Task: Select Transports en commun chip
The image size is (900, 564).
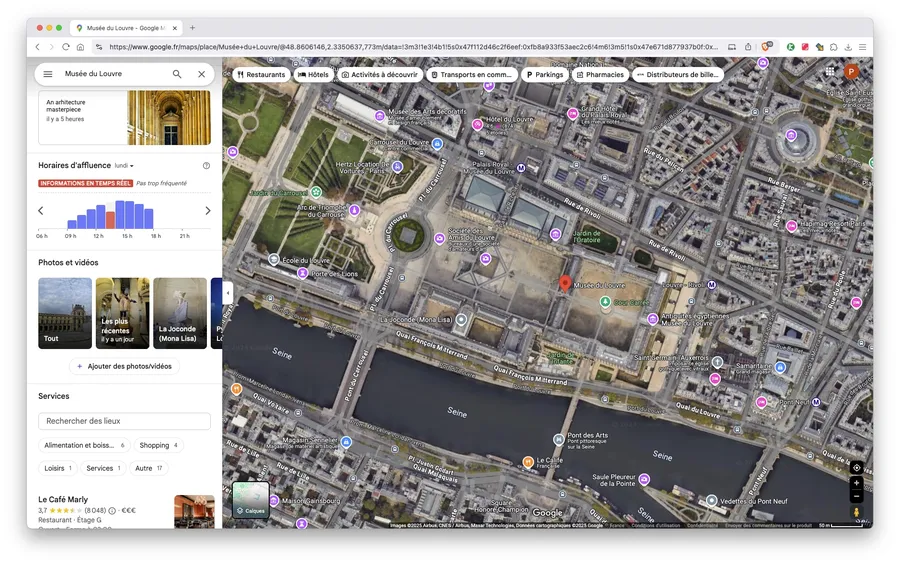Action: 472,75
